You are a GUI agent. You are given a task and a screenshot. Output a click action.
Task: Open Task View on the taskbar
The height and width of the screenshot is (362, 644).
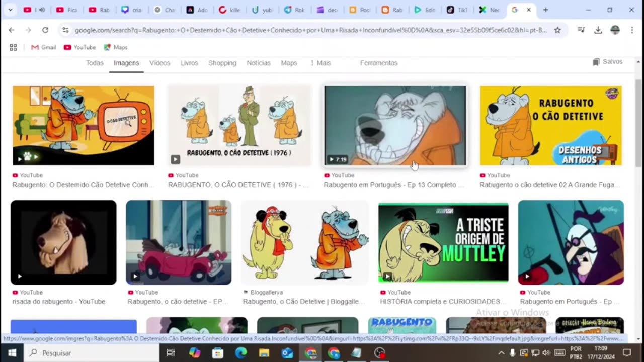(171, 353)
